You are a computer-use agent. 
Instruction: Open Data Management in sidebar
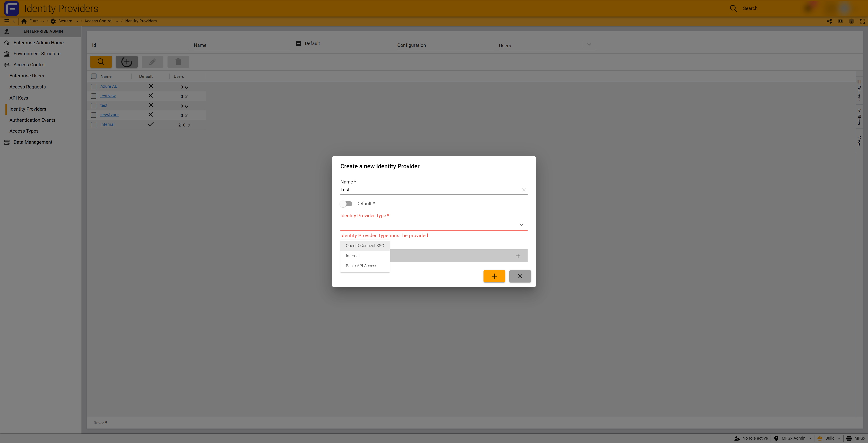pos(33,142)
